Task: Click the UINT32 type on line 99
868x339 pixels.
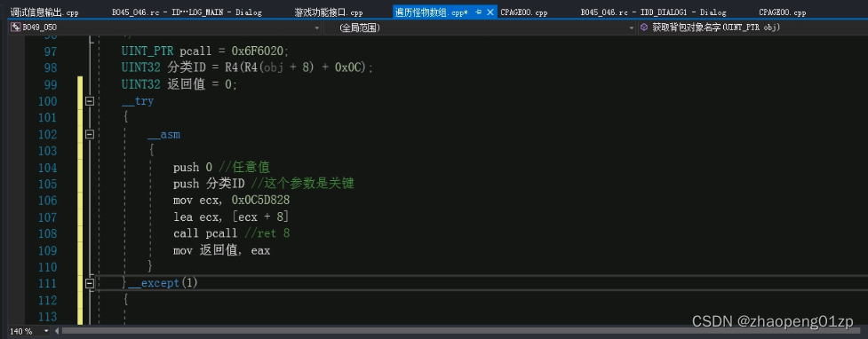Action: point(141,84)
